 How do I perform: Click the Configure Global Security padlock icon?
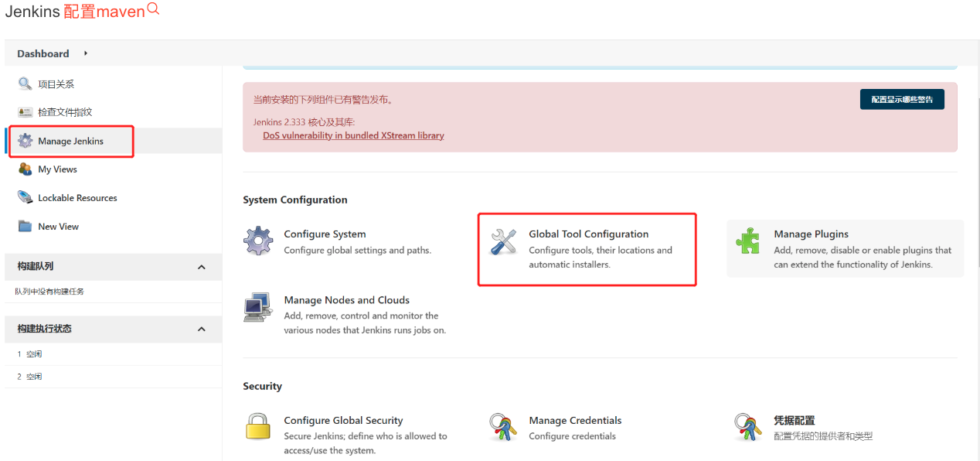point(258,427)
